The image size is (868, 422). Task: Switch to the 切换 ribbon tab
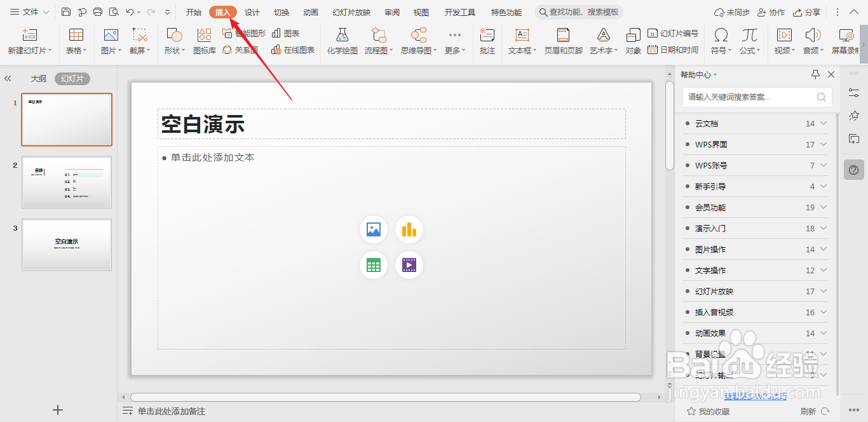tap(281, 12)
